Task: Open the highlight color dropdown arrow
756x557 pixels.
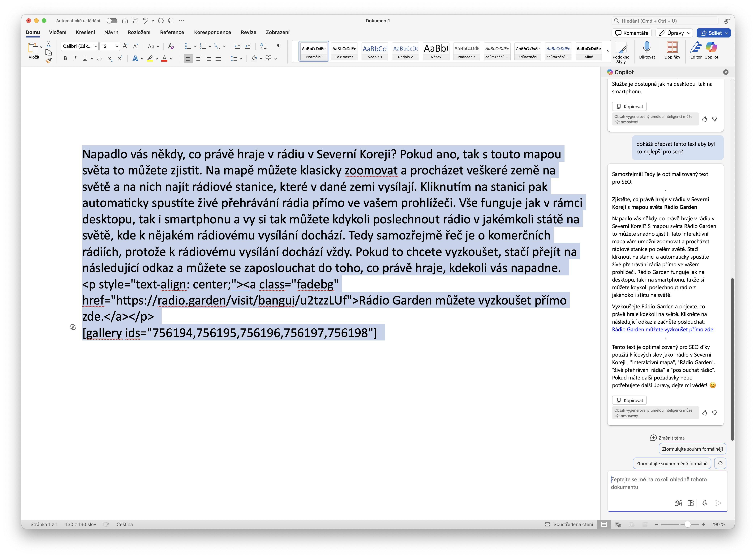Action: click(x=156, y=58)
